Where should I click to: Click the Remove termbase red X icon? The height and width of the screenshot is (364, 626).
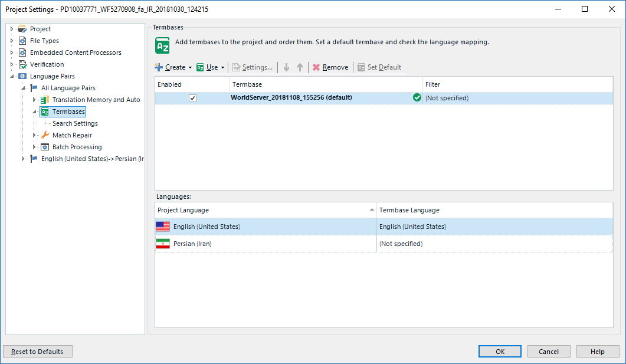(x=316, y=67)
